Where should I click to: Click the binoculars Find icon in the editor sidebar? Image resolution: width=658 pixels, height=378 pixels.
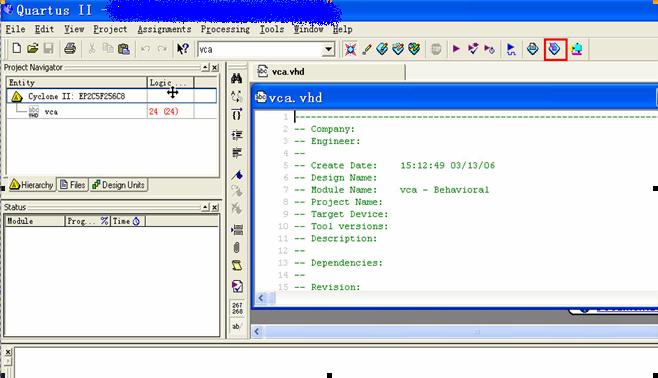point(237,78)
